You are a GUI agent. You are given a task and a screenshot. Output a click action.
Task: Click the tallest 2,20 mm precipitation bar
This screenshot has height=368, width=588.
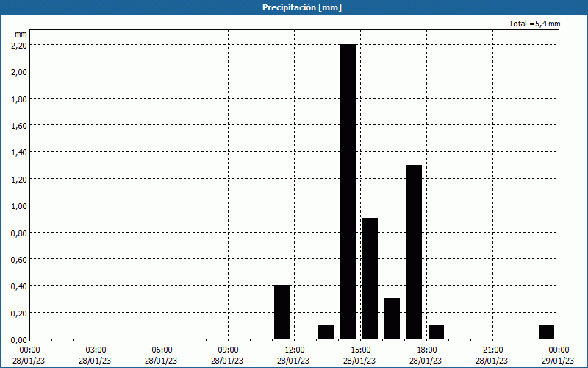pos(348,192)
